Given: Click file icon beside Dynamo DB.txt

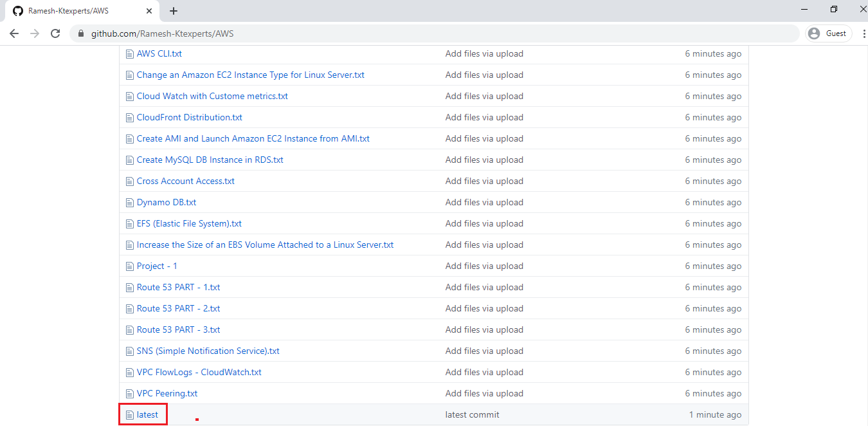Looking at the screenshot, I should (x=130, y=203).
